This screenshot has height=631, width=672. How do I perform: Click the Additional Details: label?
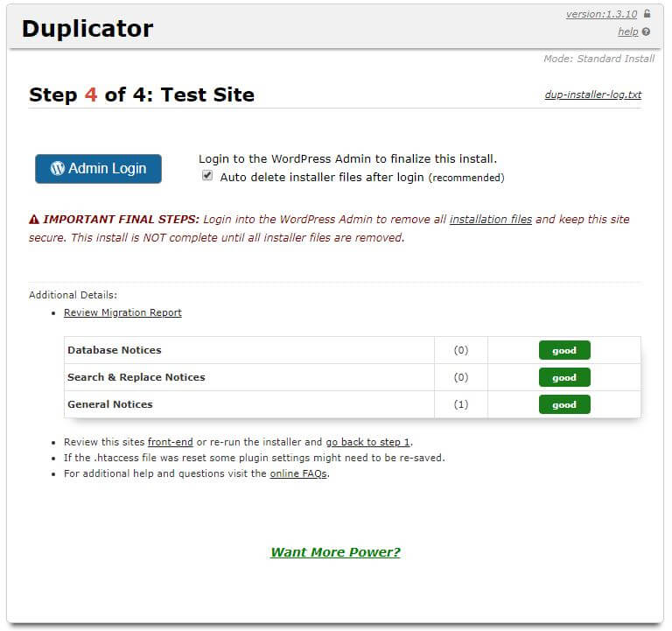73,295
